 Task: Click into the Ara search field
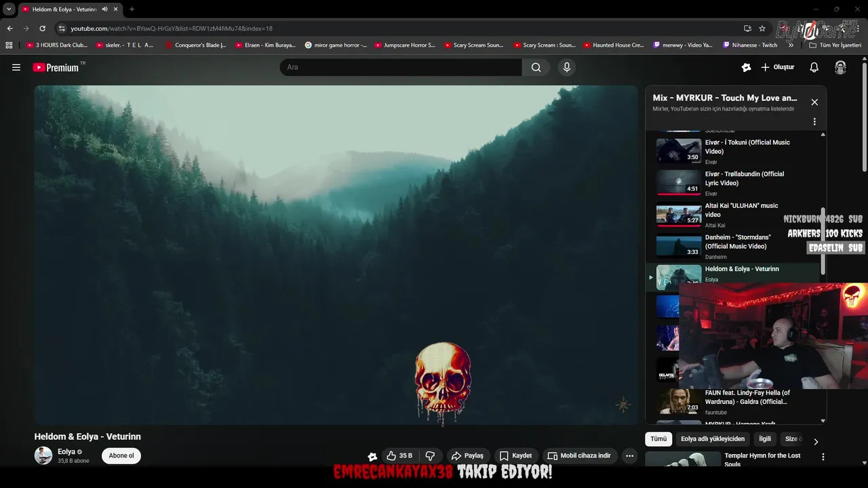point(400,67)
